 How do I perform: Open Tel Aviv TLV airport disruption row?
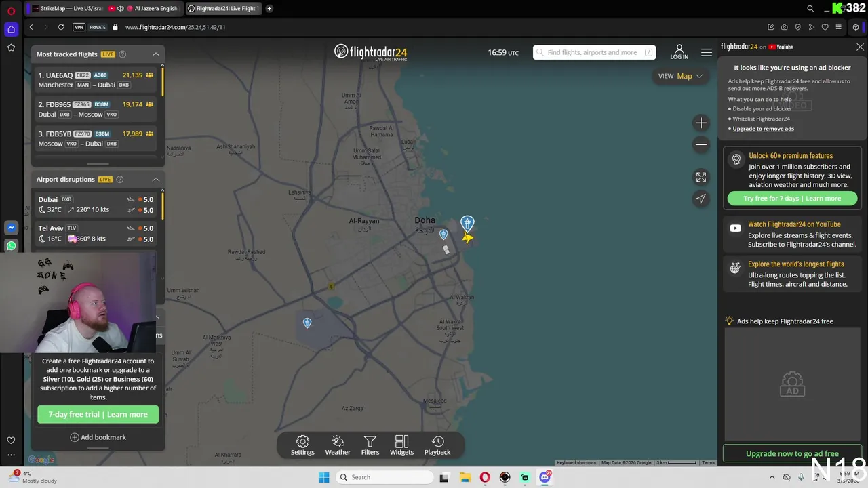pyautogui.click(x=96, y=233)
